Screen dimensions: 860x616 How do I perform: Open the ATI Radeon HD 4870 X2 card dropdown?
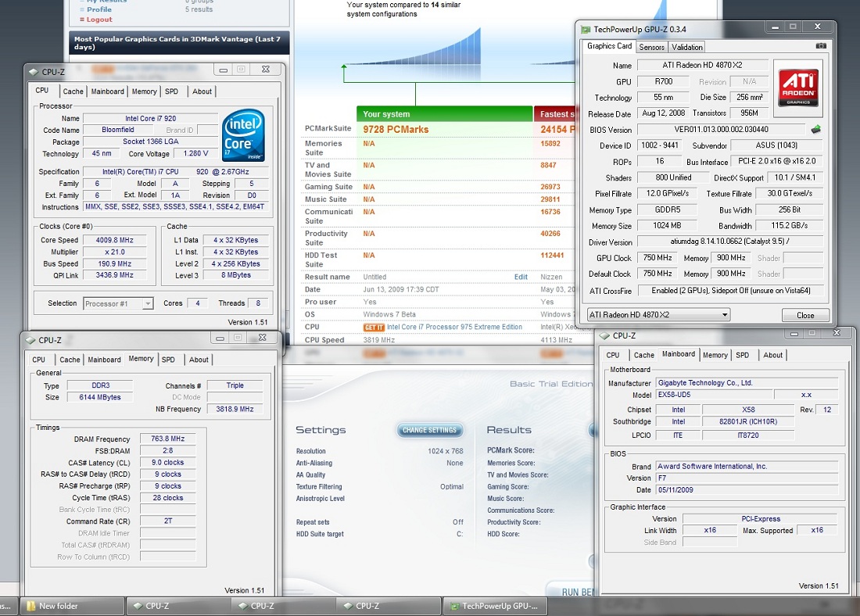click(658, 315)
